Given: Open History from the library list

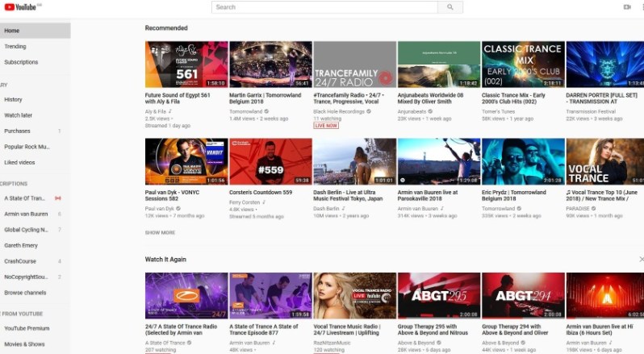Looking at the screenshot, I should pos(14,99).
